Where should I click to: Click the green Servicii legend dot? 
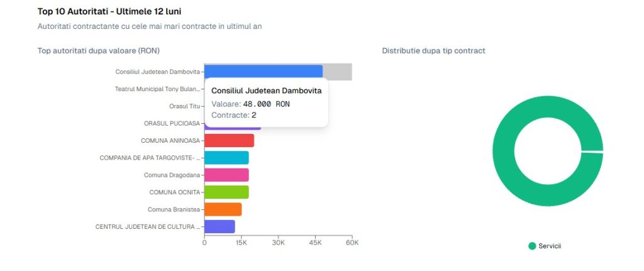532,246
